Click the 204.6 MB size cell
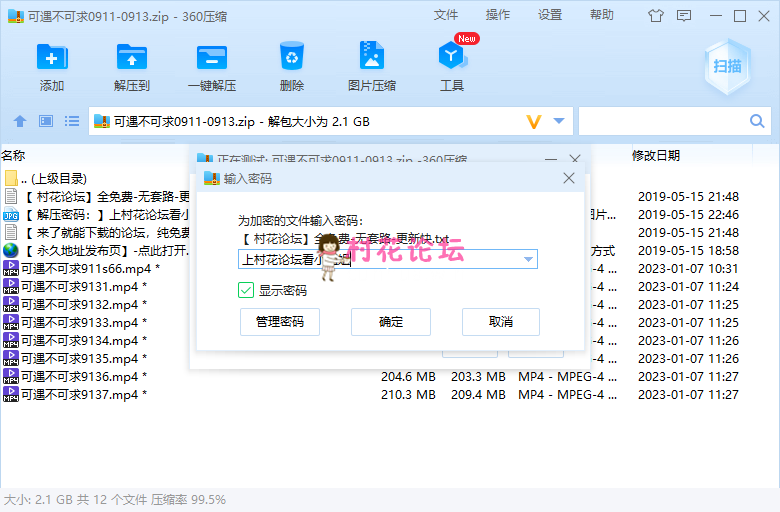 click(x=408, y=377)
